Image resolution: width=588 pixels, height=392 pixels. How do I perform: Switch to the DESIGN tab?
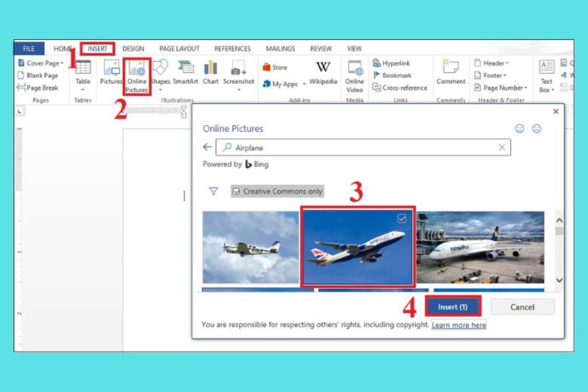click(133, 49)
